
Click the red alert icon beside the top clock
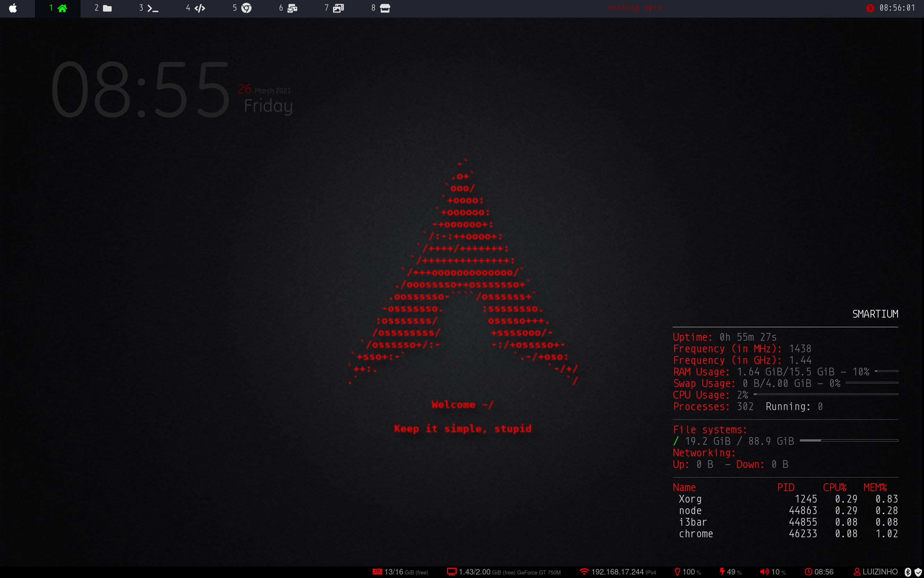[x=870, y=8]
